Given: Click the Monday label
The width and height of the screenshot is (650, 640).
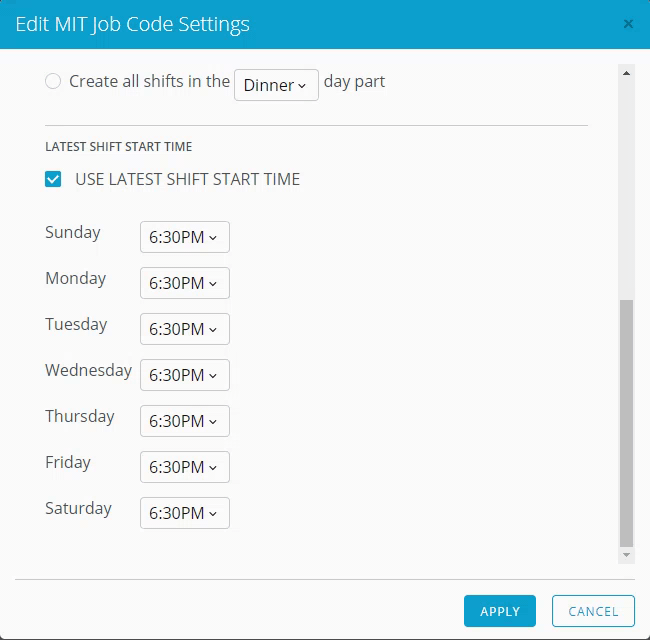Looking at the screenshot, I should coord(75,279).
